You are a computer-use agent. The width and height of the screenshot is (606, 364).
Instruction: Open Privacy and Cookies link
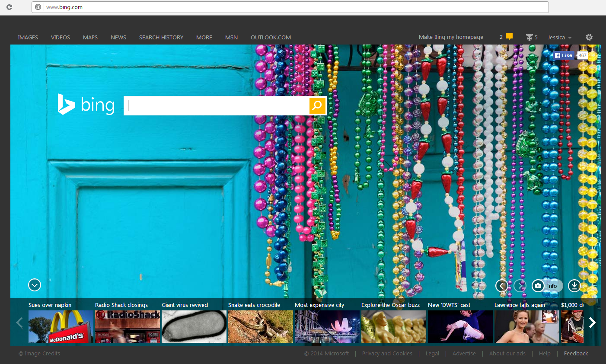pyautogui.click(x=387, y=353)
